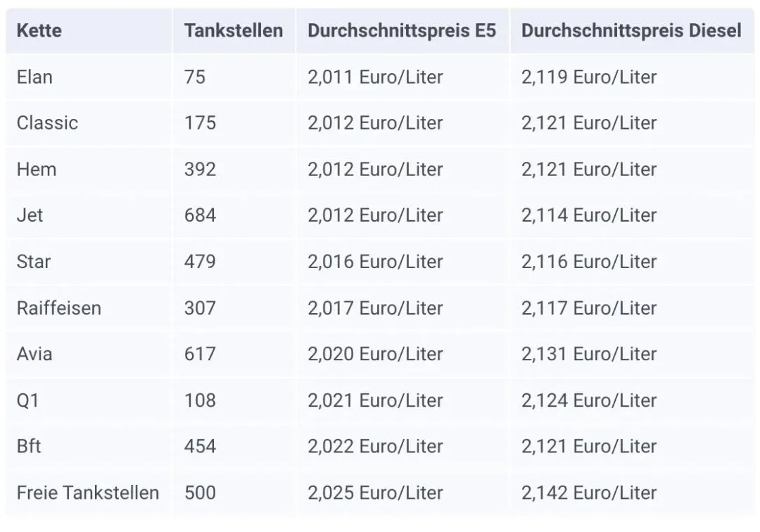Click the station count 684 for Jet
Image resolution: width=760 pixels, height=532 pixels.
coord(201,215)
